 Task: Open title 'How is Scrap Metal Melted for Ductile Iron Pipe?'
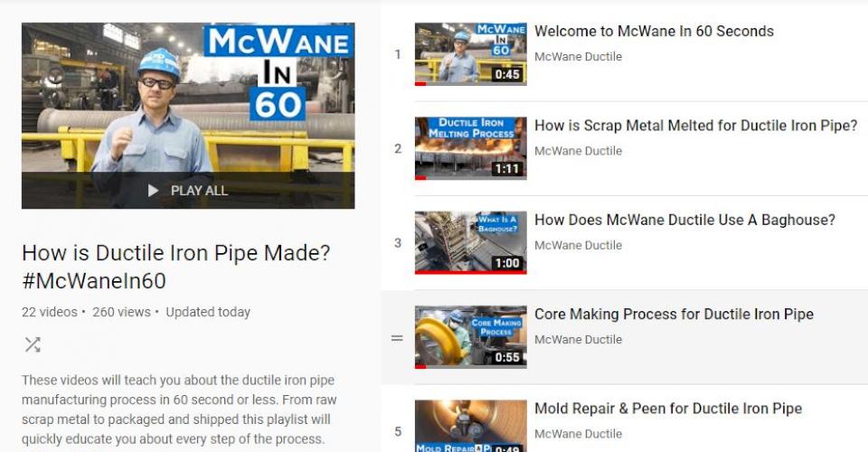click(696, 126)
